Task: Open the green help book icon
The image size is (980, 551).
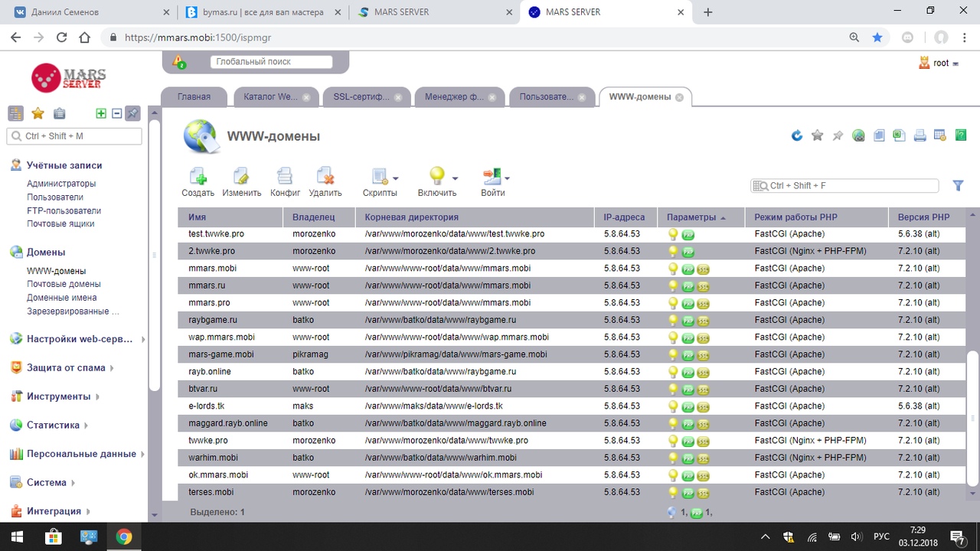Action: click(x=960, y=135)
